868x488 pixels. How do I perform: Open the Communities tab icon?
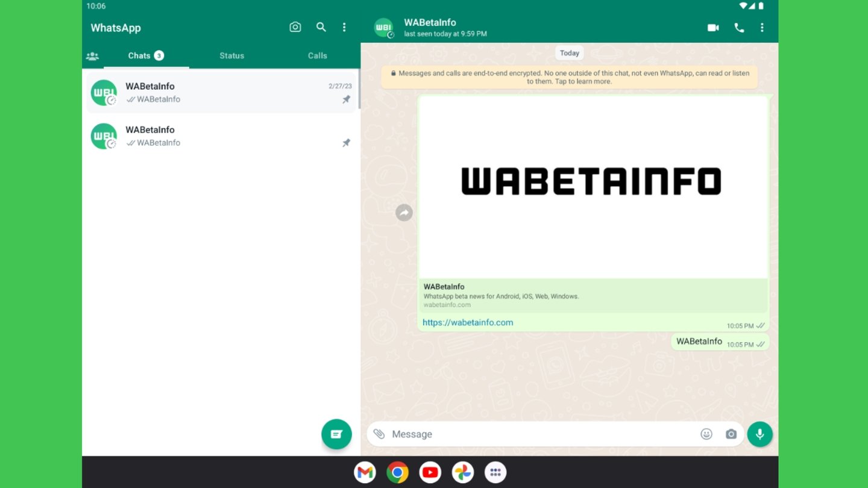[92, 56]
